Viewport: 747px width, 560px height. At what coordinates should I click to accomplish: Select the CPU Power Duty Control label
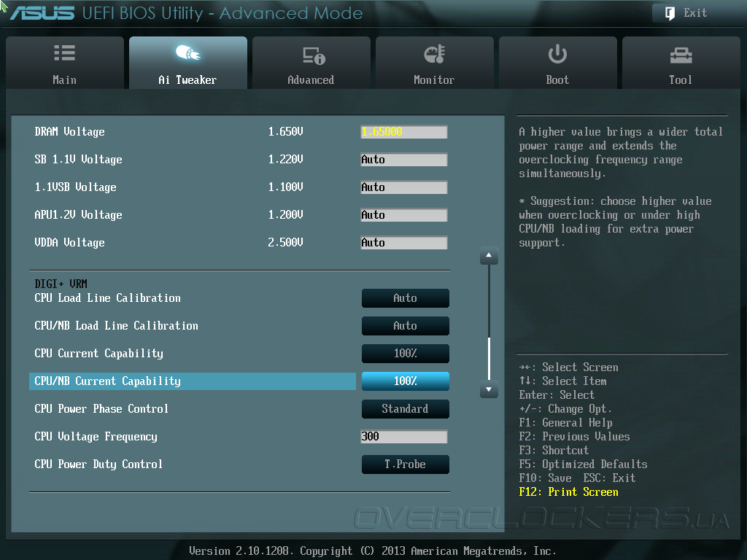(x=98, y=464)
